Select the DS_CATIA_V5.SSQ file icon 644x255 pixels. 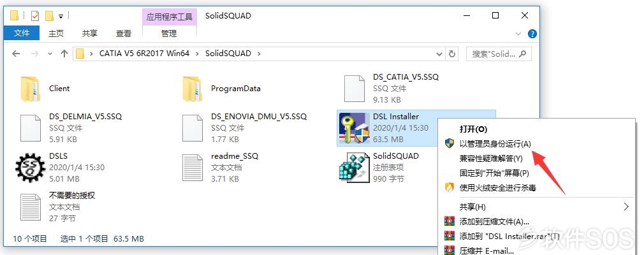coord(354,88)
